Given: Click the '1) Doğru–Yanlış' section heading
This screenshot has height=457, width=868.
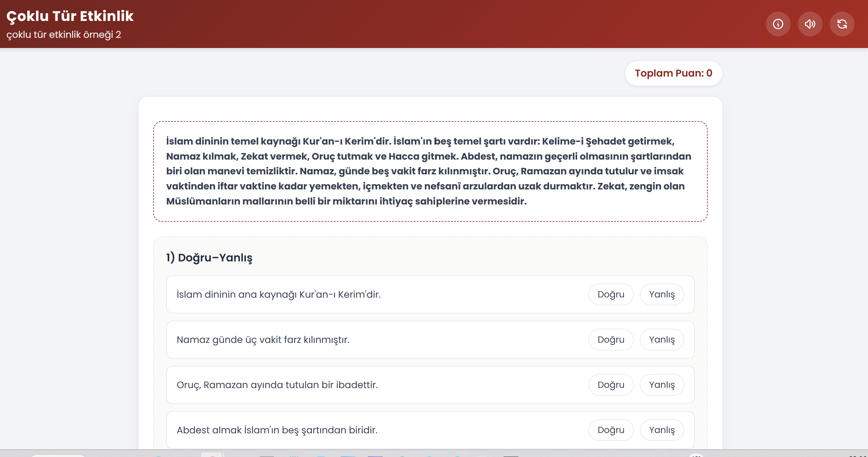Looking at the screenshot, I should [209, 257].
